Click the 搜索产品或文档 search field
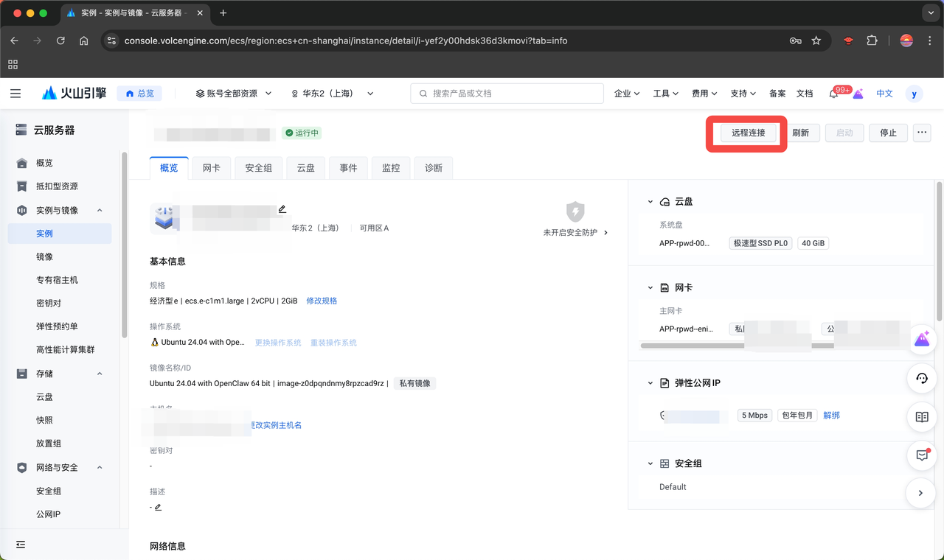The image size is (944, 560). pos(507,93)
